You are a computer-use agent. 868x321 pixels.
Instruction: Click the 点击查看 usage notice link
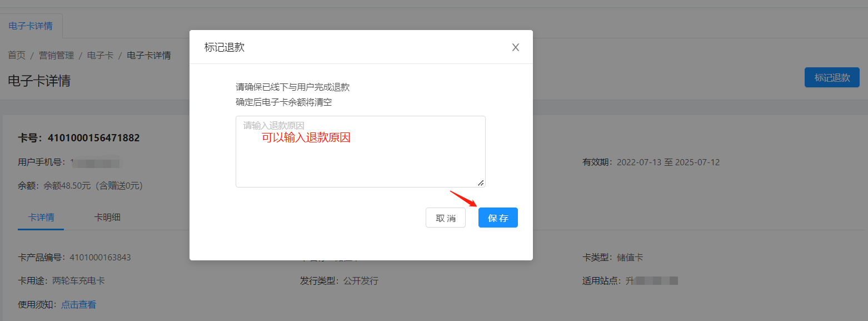[78, 304]
